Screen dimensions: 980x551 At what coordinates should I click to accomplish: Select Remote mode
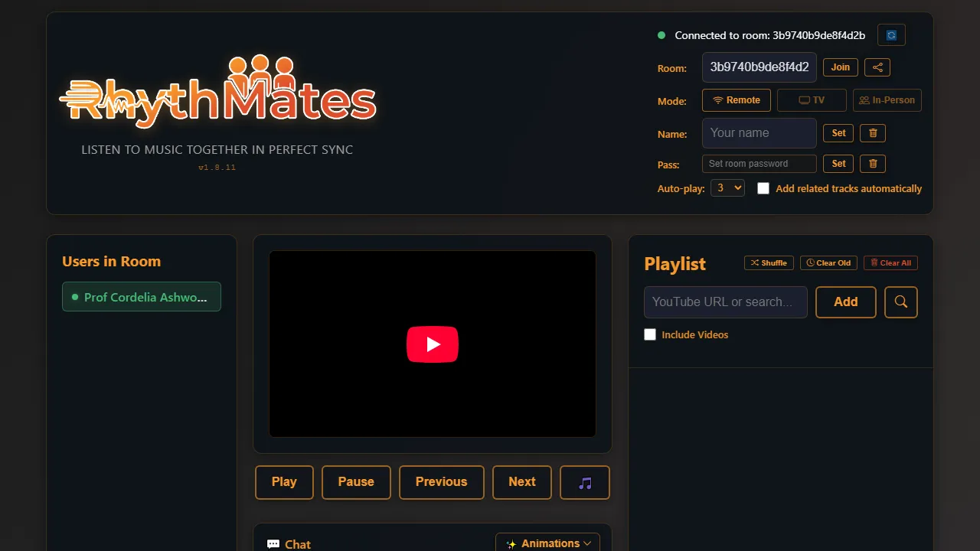coord(736,99)
